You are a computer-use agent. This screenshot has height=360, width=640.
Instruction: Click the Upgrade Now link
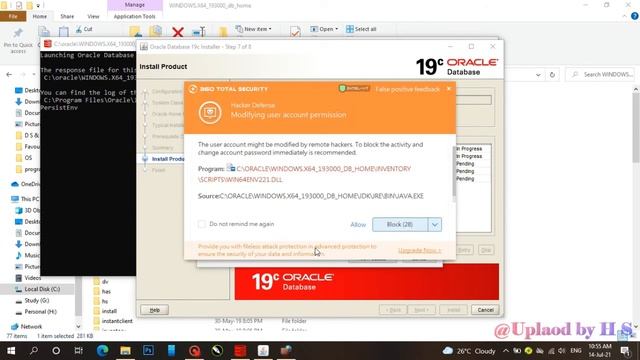point(419,250)
